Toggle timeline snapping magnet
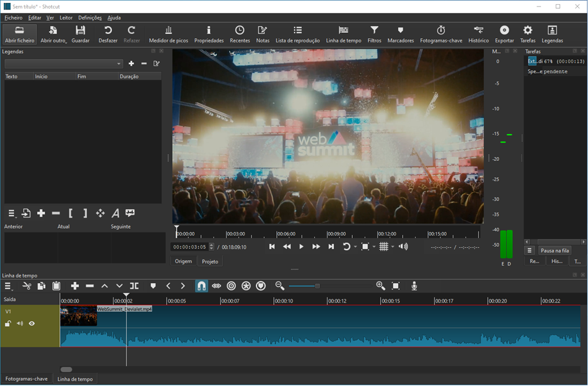Image resolution: width=588 pixels, height=386 pixels. tap(201, 286)
